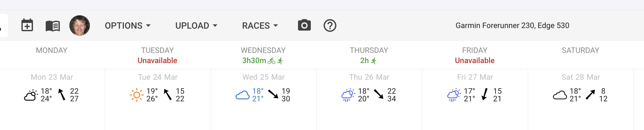This screenshot has height=130, width=644.
Task: Click Thursday's rain shower weather icon
Action: tap(348, 95)
